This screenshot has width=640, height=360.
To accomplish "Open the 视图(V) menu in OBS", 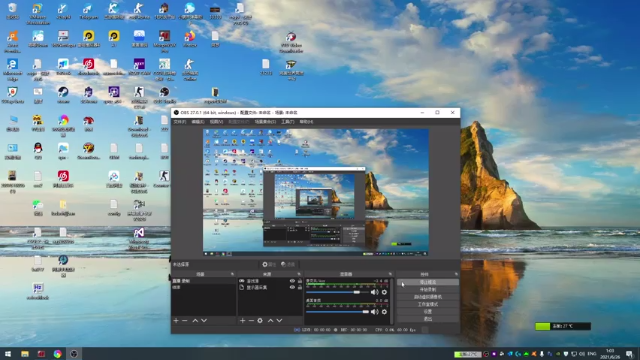I will [216, 122].
